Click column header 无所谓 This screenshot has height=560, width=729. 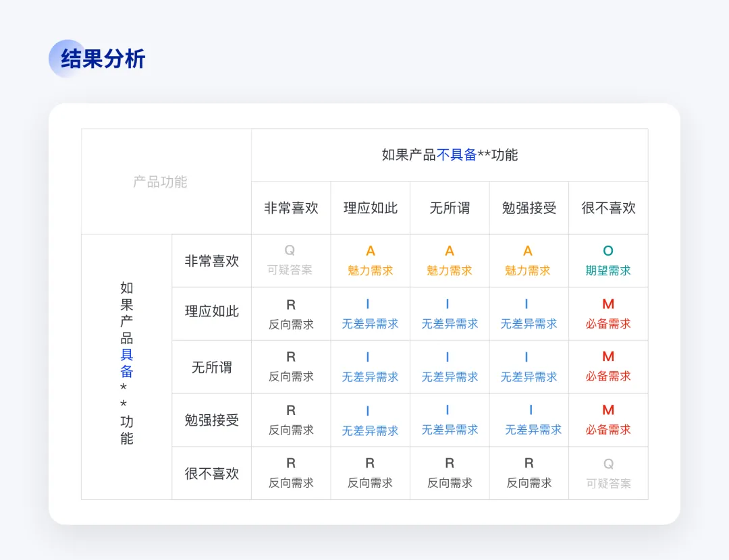tap(450, 208)
